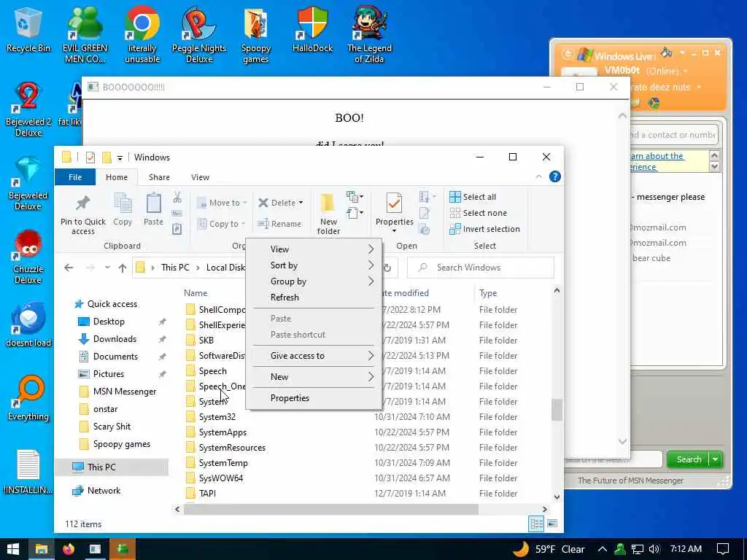Click Search Windows input field

481,268
